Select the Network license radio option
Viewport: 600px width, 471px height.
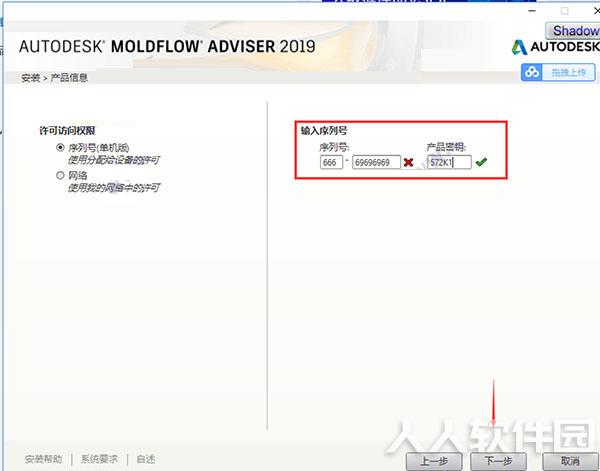60,175
